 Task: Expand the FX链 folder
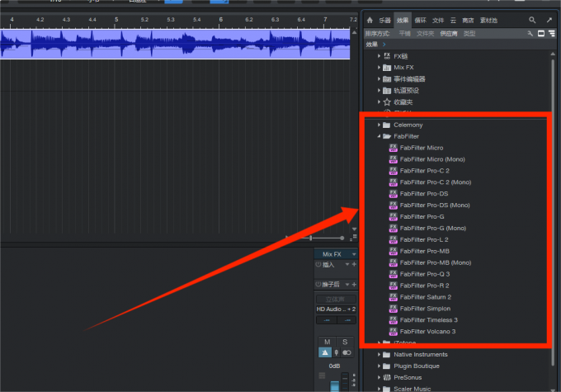[379, 56]
